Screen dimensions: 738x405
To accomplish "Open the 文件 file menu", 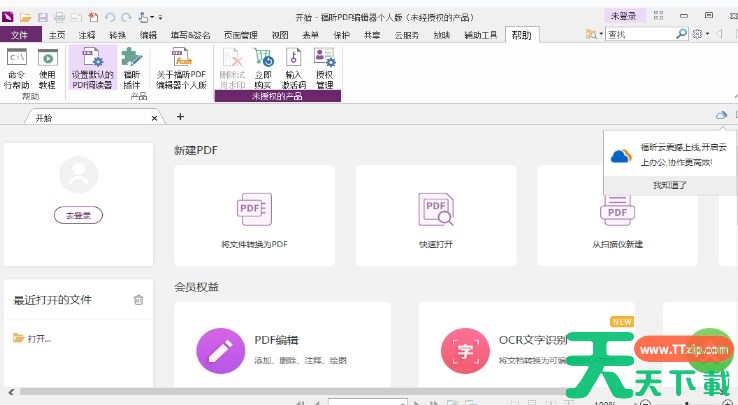I will tap(19, 35).
